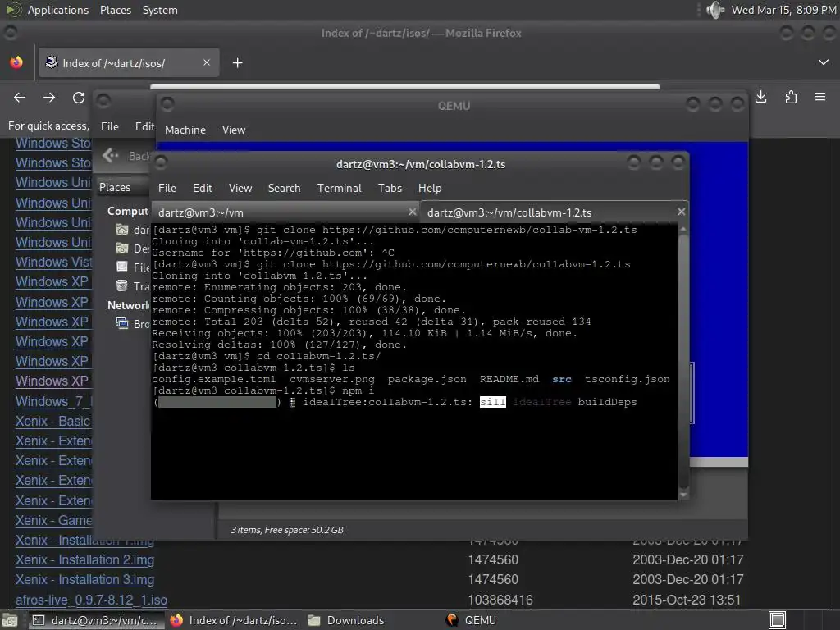Image resolution: width=840 pixels, height=630 pixels.
Task: Click the clock showing Wed Mar 15
Action: pyautogui.click(x=783, y=10)
